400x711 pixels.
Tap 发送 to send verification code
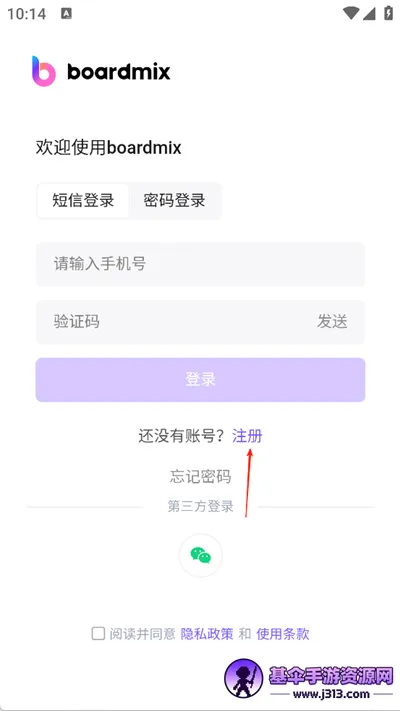332,321
